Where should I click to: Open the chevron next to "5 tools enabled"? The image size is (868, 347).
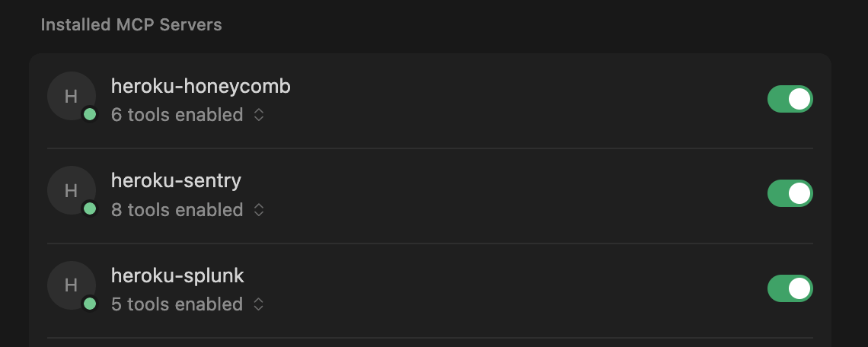(x=259, y=304)
